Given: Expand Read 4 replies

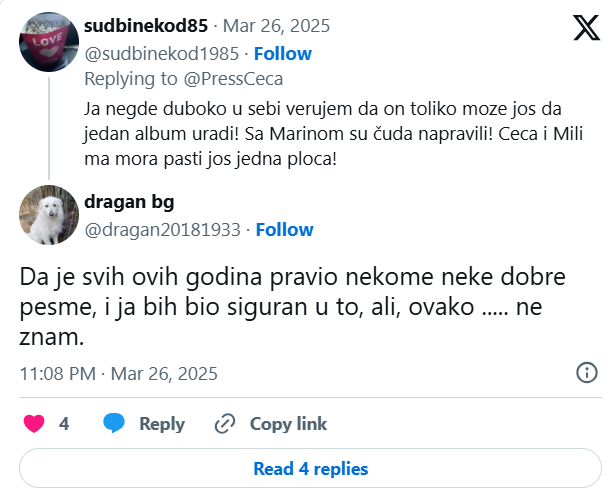Looking at the screenshot, I should click(310, 468).
